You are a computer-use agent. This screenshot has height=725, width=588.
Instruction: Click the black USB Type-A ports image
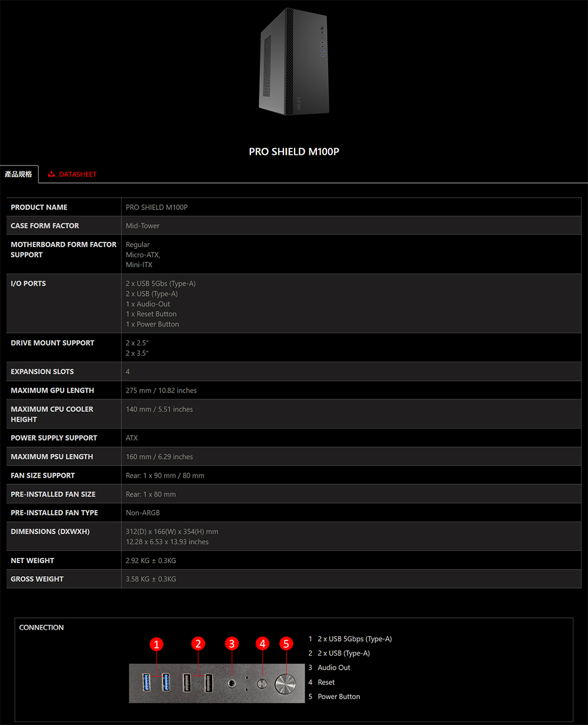[198, 681]
